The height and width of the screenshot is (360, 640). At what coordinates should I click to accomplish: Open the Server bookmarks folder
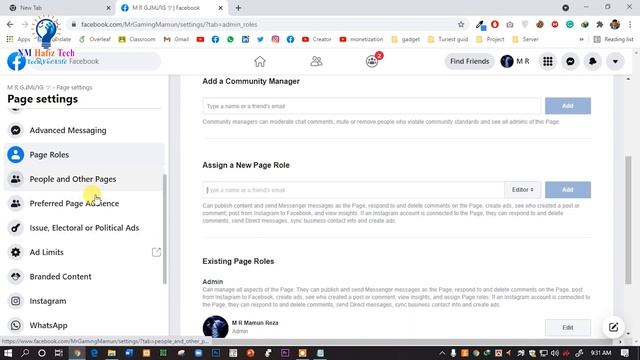point(525,39)
